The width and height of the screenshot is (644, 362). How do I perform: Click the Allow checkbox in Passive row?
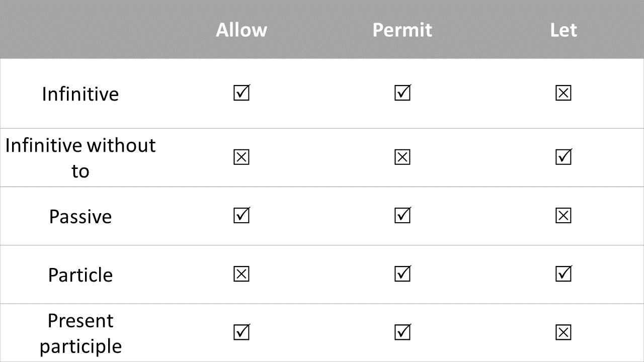point(242,216)
